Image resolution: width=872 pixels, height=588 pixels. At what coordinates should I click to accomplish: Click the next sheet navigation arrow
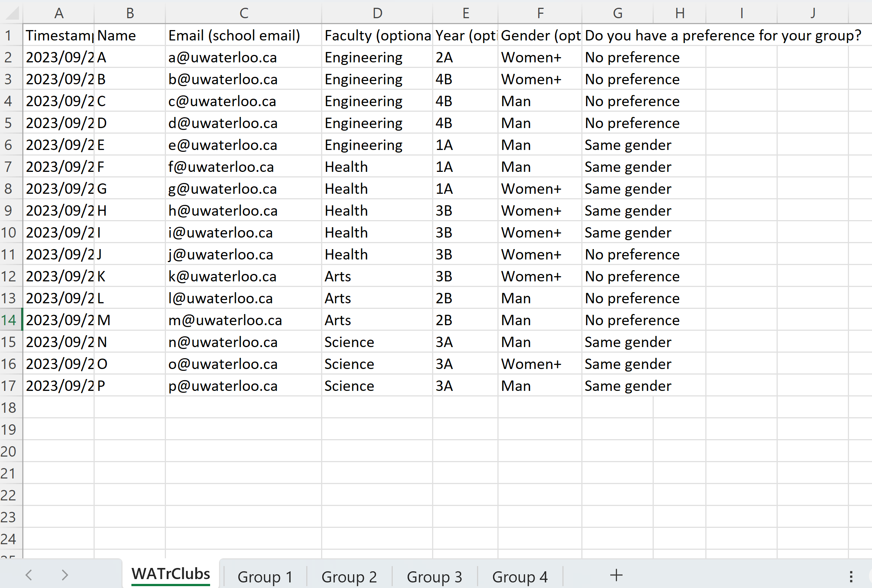65,575
